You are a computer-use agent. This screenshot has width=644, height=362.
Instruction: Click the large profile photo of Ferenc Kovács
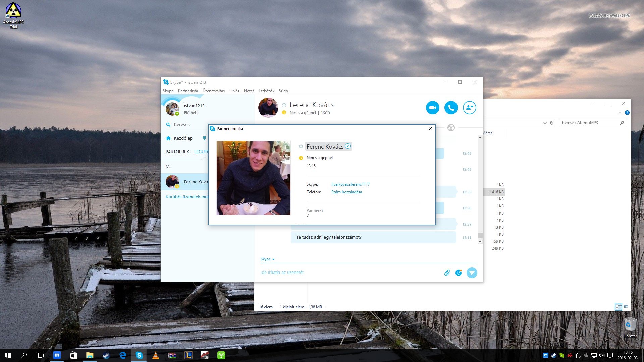[254, 178]
